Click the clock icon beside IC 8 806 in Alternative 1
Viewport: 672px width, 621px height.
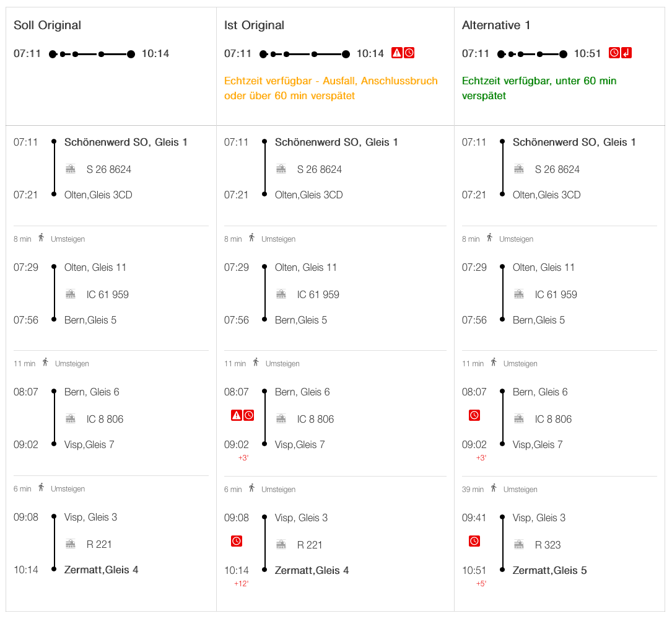(474, 415)
